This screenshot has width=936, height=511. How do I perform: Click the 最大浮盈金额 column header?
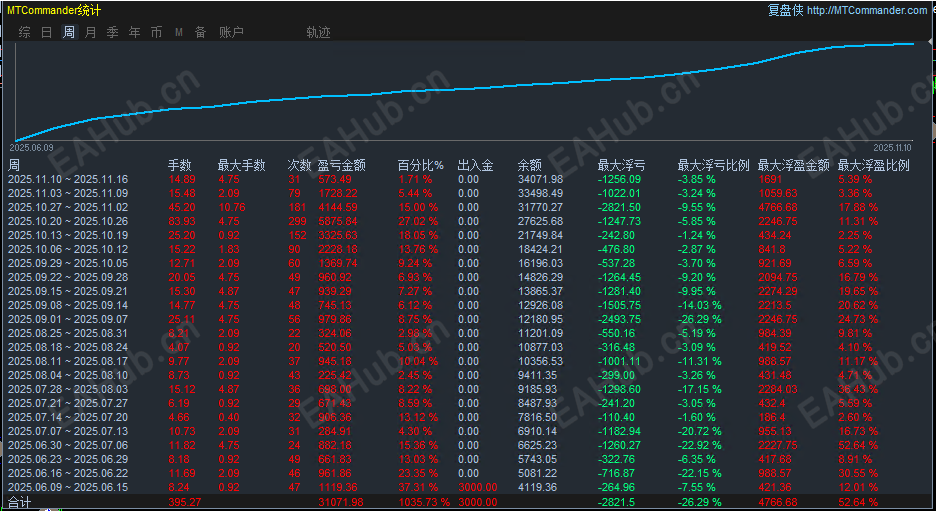(x=793, y=165)
